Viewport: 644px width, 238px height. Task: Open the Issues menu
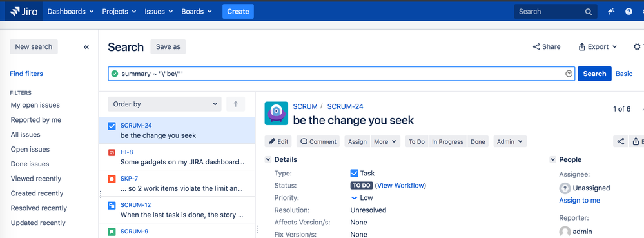[159, 12]
